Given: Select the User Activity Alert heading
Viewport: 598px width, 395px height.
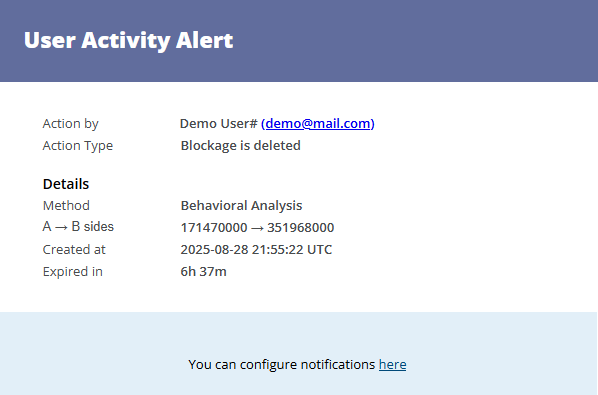Looking at the screenshot, I should pyautogui.click(x=129, y=40).
